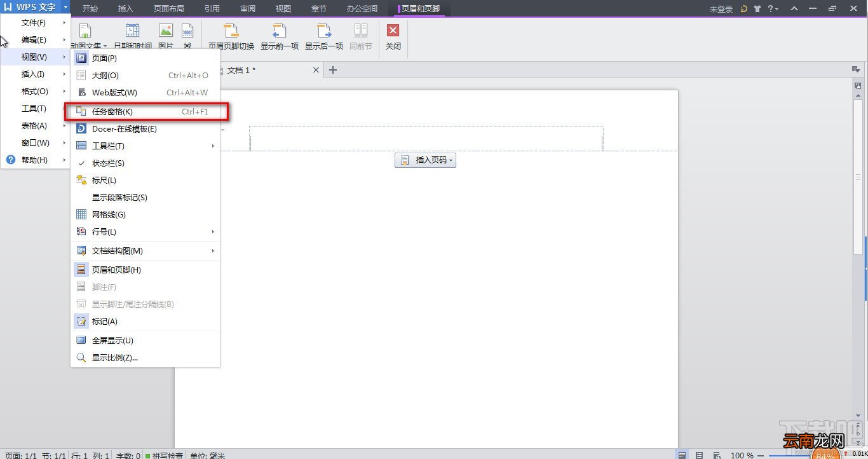The width and height of the screenshot is (868, 459).
Task: Toggle the ruler (标尺) menu item
Action: [x=146, y=181]
